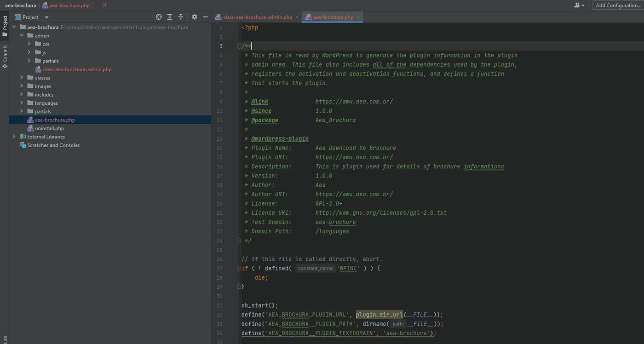
Task: Open Project panel options via gear icon
Action: pos(195,17)
